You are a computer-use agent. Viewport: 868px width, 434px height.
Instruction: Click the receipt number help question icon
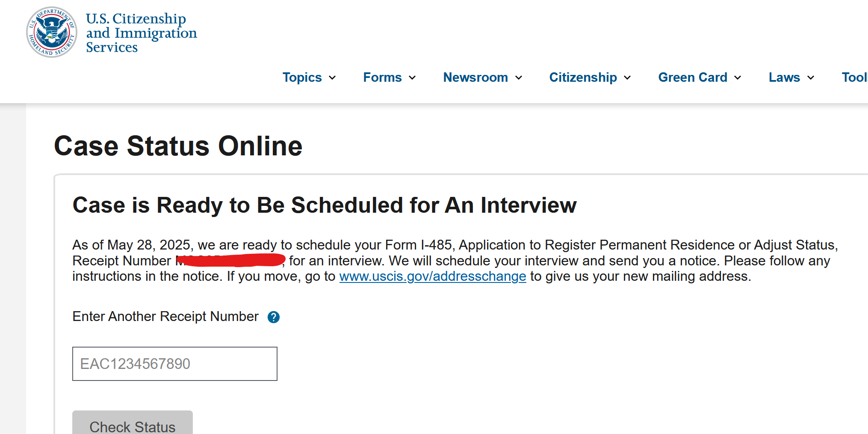274,317
